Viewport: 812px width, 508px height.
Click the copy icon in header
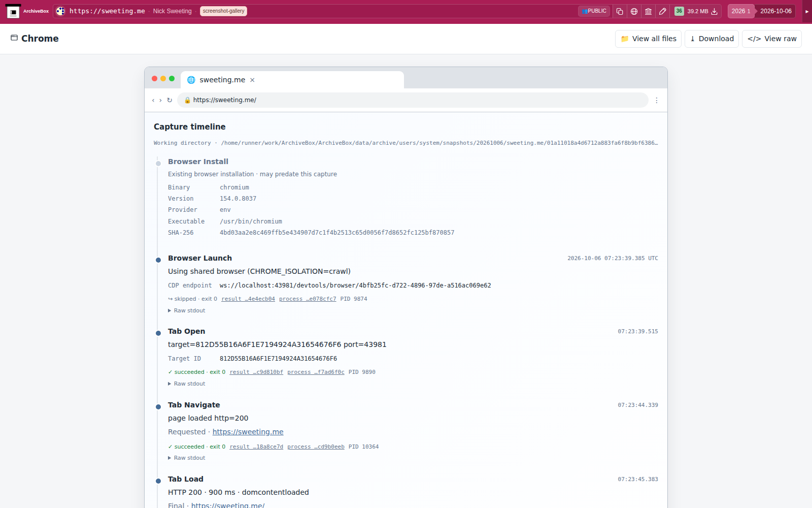coord(620,11)
